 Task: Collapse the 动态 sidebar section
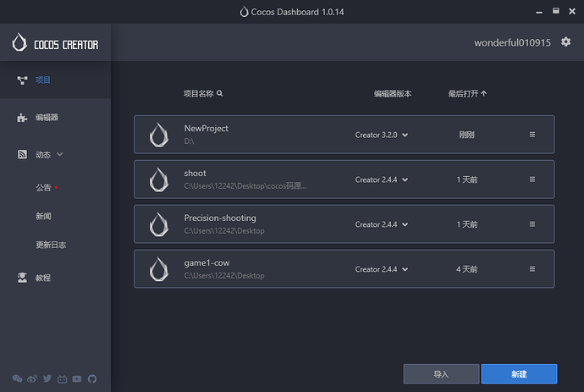[x=60, y=155]
